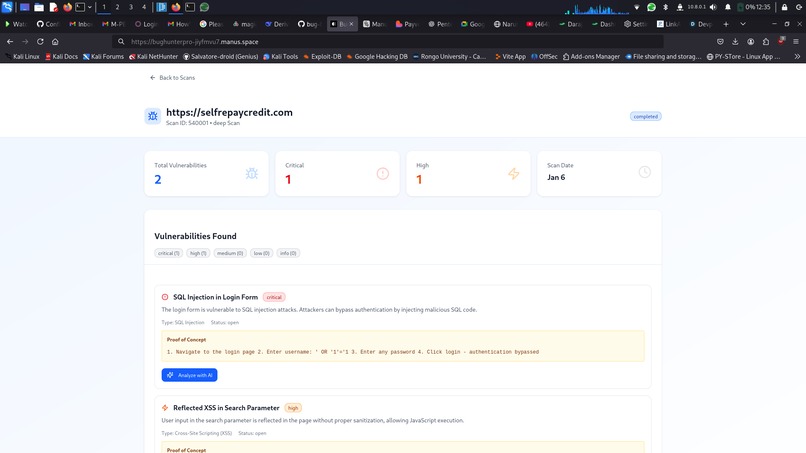Open the Bluetooth tray icon

click(665, 7)
